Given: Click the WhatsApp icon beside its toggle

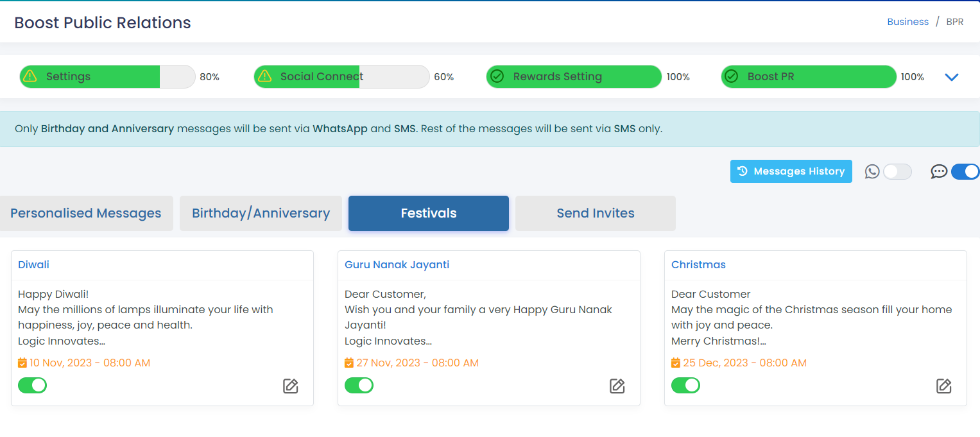Looking at the screenshot, I should click(872, 171).
